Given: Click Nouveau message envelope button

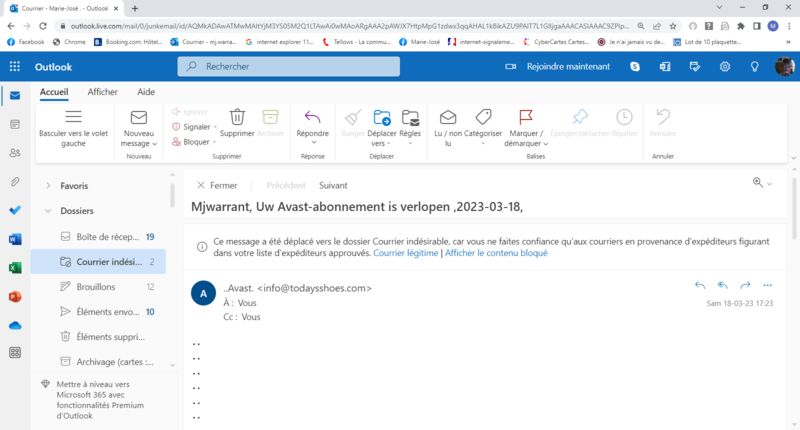Looking at the screenshot, I should (138, 123).
